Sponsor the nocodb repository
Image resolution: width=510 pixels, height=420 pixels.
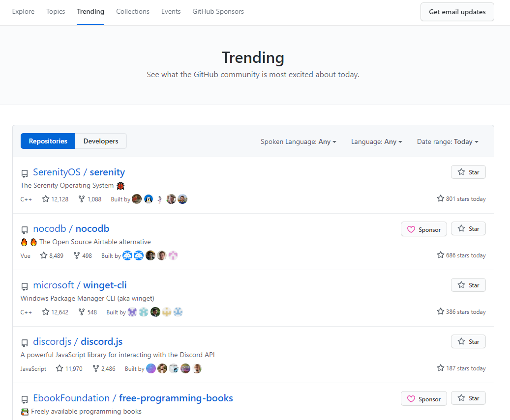[424, 229]
